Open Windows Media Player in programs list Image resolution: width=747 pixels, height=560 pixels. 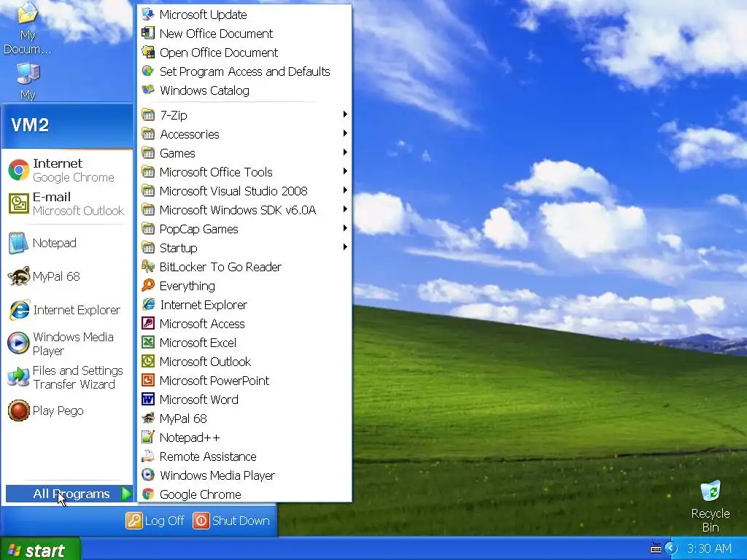(x=244, y=475)
